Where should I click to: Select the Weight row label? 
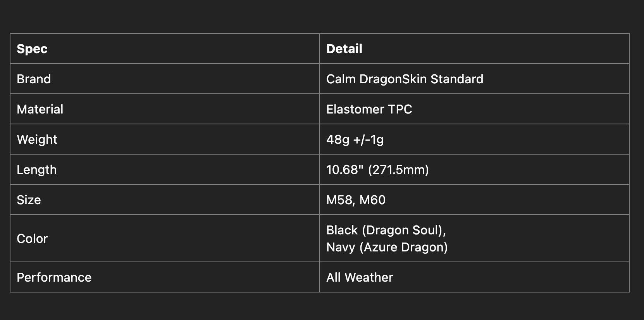37,139
